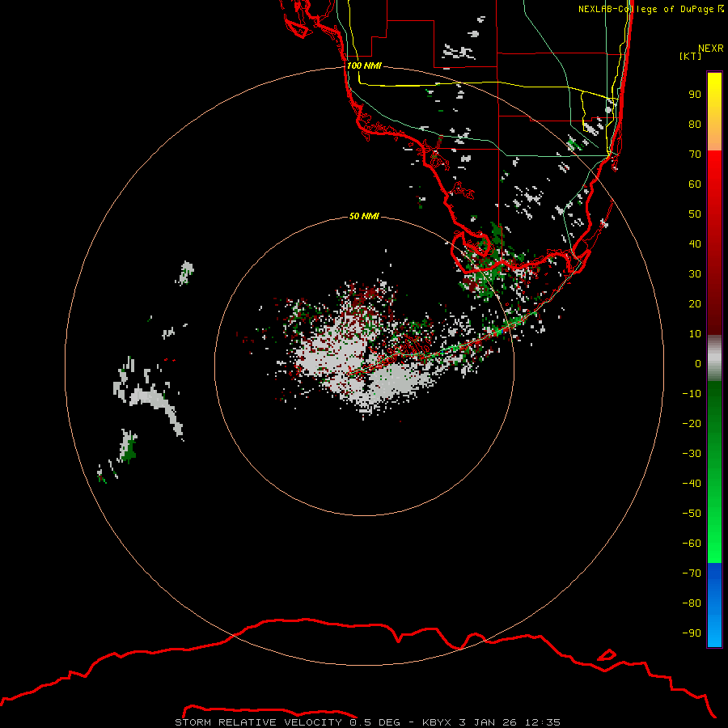Click the 0 value on the velocity scale

coord(698,363)
